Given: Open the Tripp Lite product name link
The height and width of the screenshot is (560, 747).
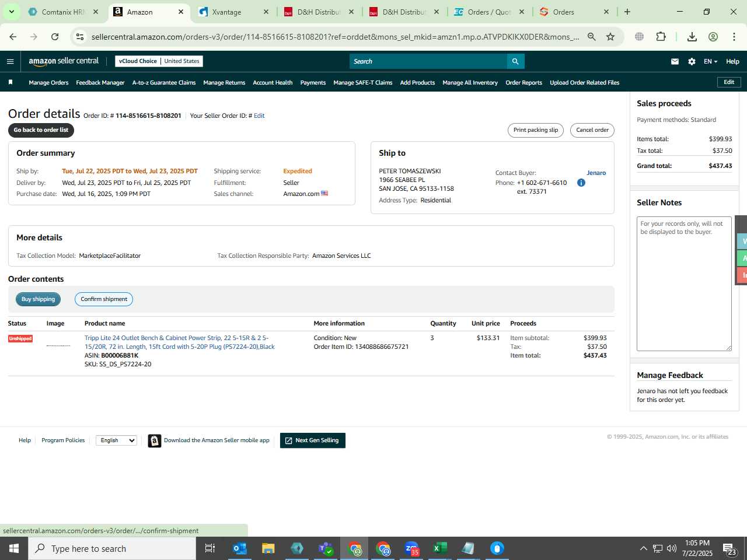Looking at the screenshot, I should click(180, 342).
